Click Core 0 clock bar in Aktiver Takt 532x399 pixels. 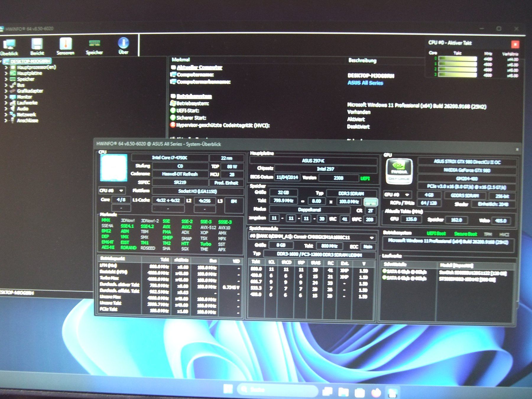pos(458,59)
